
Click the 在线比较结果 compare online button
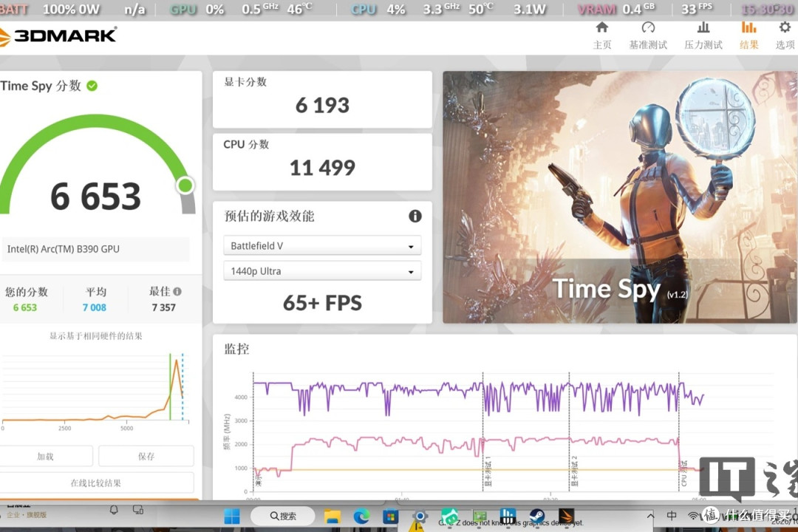[96, 482]
